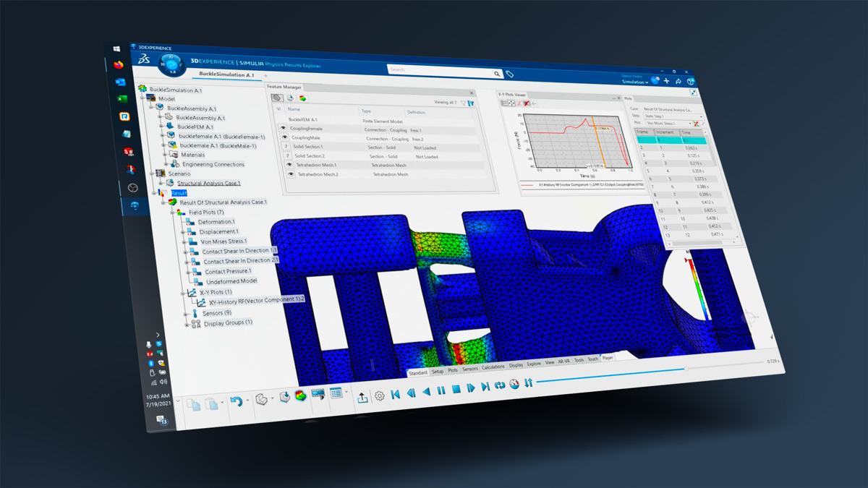
Task: Close the Feature Manager panel
Action: coord(472,93)
